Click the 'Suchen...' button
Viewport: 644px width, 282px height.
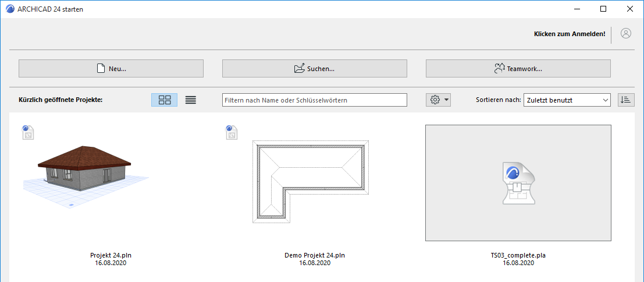click(x=315, y=69)
